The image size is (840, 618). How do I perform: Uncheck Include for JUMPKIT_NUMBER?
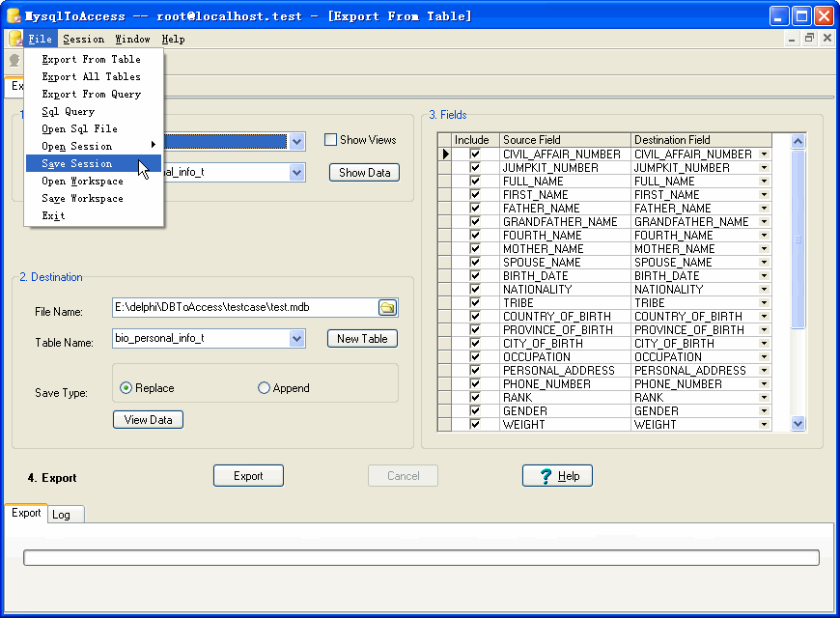(x=475, y=167)
